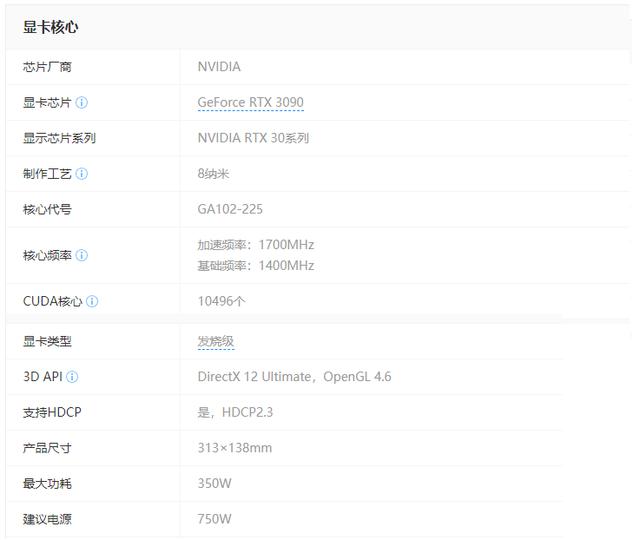Open the GeForce RTX 3090 link
This screenshot has width=640, height=540.
click(x=251, y=102)
